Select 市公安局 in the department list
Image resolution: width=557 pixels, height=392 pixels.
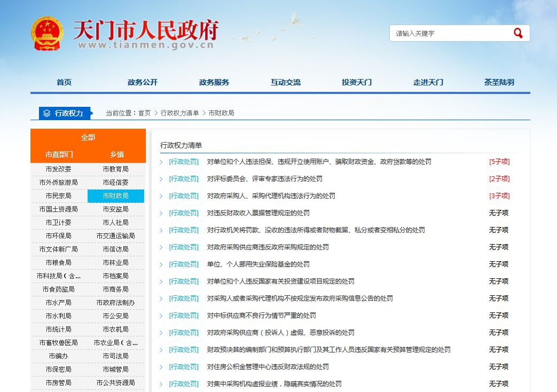point(115,316)
